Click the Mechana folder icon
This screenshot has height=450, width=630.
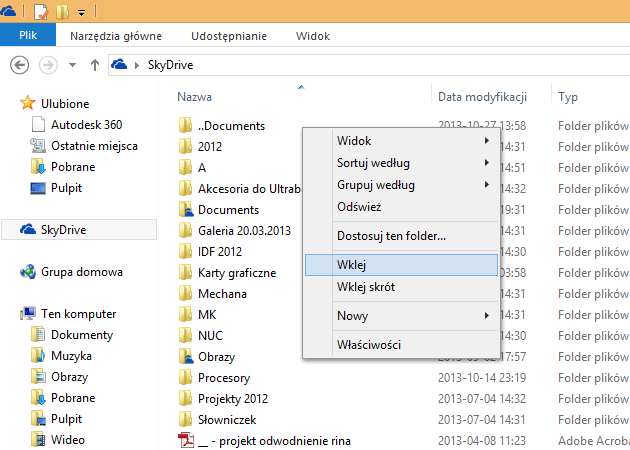click(185, 293)
